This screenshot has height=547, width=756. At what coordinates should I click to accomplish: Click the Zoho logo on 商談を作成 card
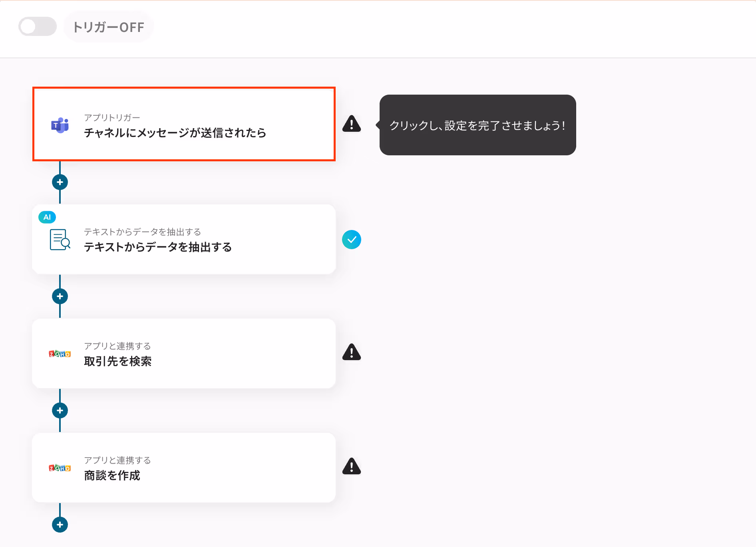[x=60, y=468]
